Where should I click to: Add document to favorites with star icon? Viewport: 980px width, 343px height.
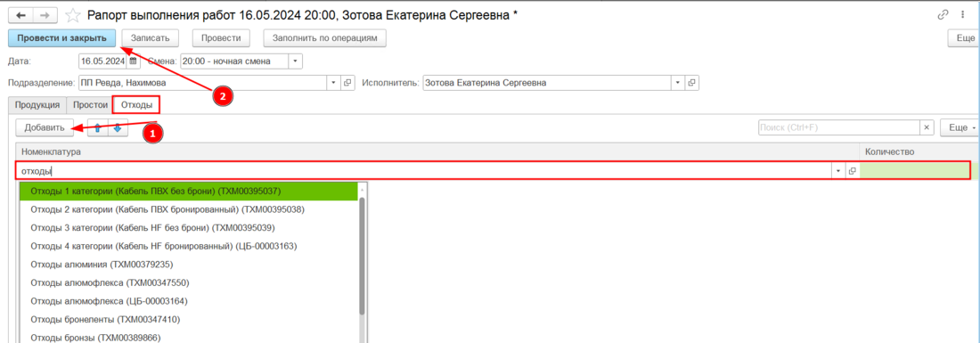coord(73,14)
